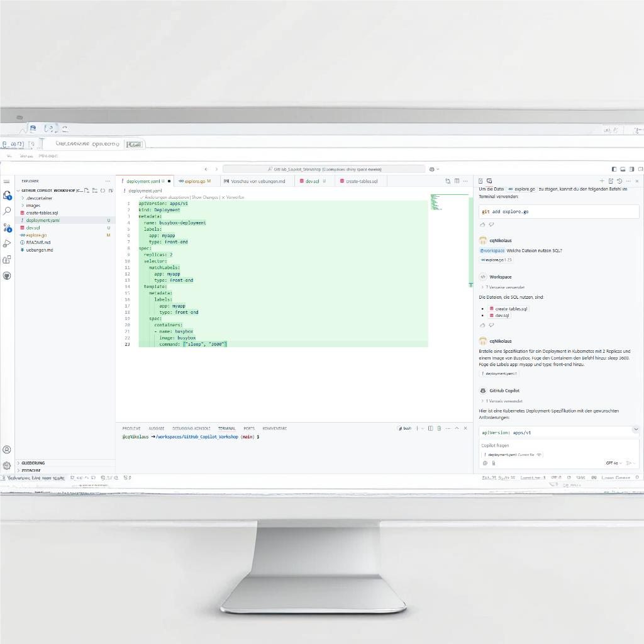Open the DEBUGGING KONSOLE panel tab
644x644 pixels.
pyautogui.click(x=191, y=428)
